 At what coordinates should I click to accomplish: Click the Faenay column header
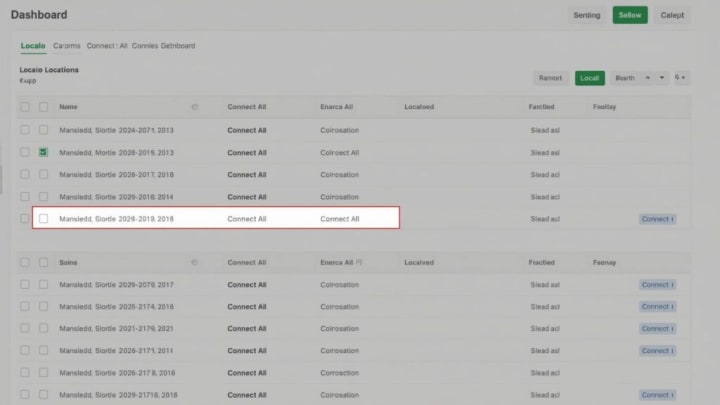(x=604, y=263)
